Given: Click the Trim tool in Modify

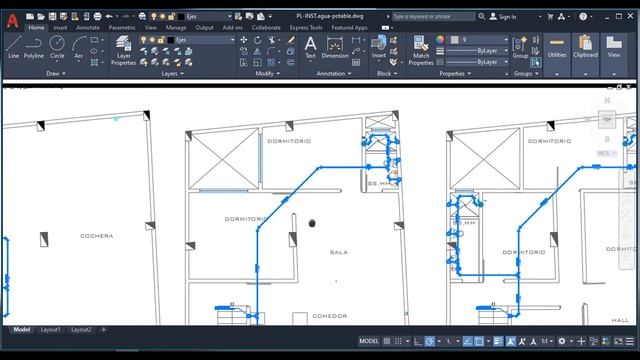Looking at the screenshot, I should (271, 40).
